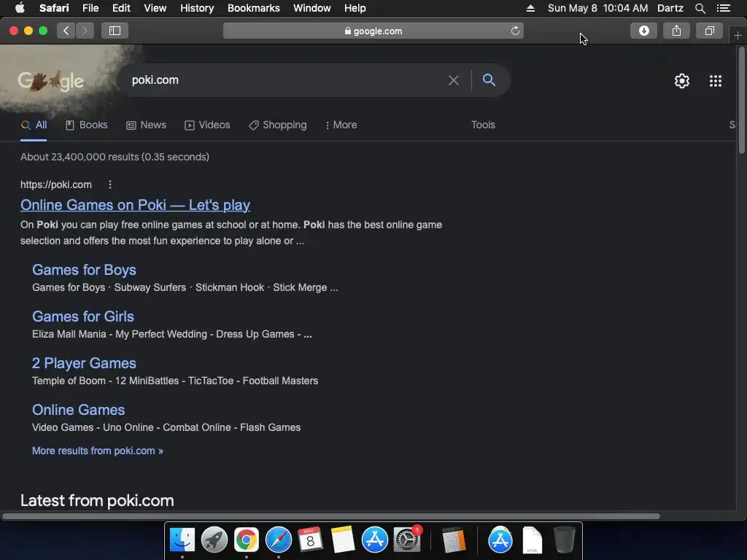Open the View menu
This screenshot has height=560, width=747.
155,8
